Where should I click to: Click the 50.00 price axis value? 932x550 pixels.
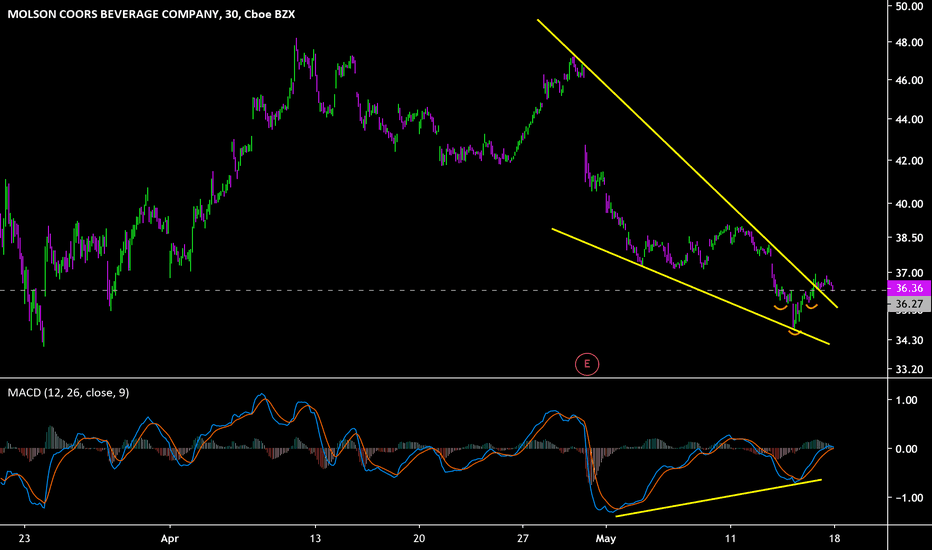(909, 6)
